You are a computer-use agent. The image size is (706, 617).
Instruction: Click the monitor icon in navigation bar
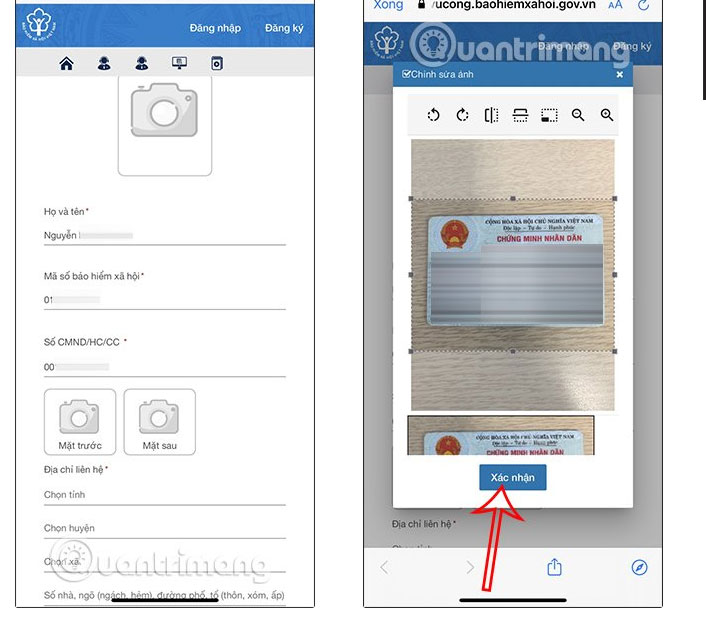coord(180,64)
